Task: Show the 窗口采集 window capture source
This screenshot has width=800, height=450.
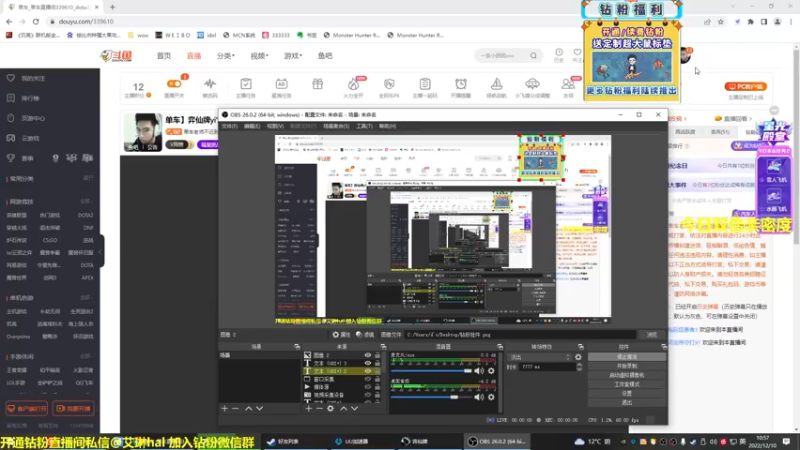Action: click(367, 379)
